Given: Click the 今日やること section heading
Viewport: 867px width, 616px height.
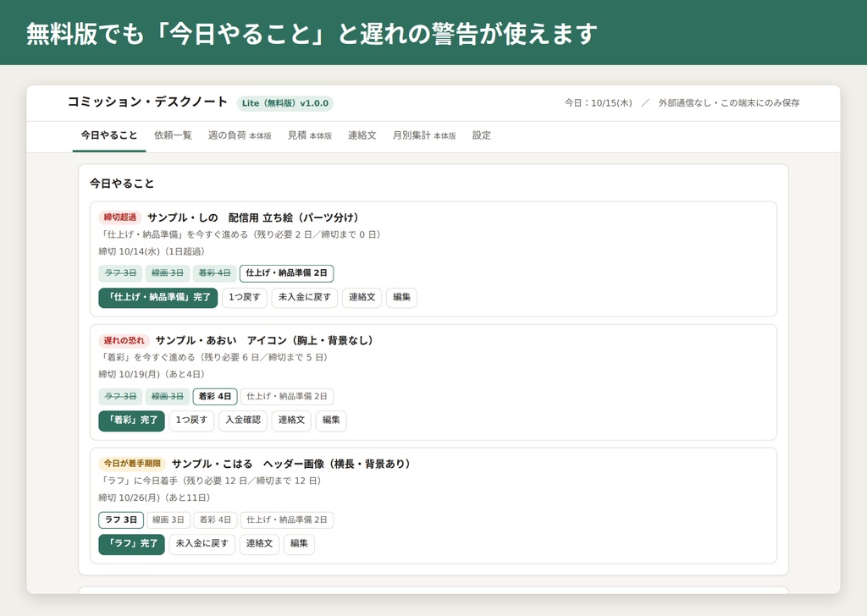Looking at the screenshot, I should coord(122,184).
